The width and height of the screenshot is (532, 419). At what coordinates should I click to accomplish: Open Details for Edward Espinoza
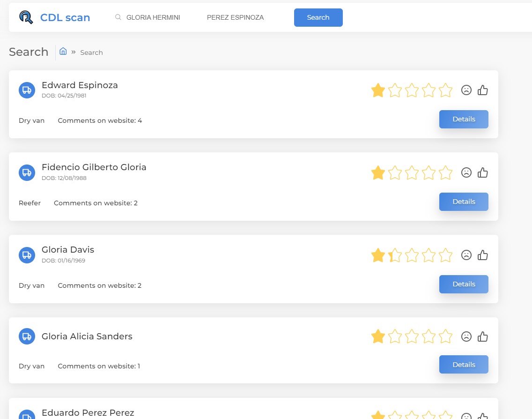pyautogui.click(x=463, y=119)
